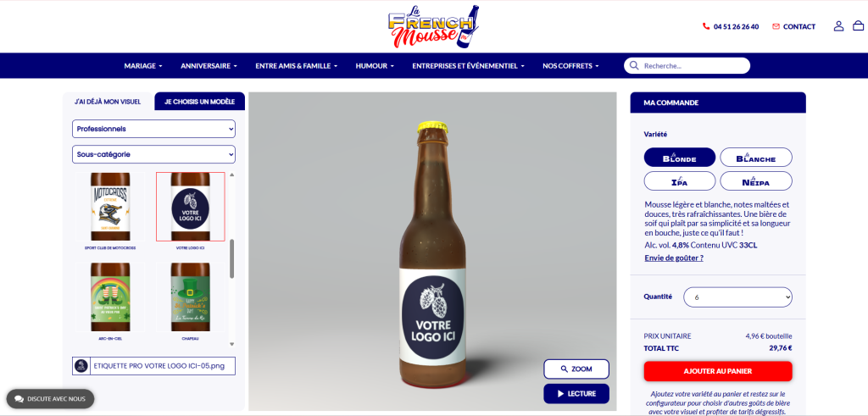Switch to J'ai déjà mon visuel tab
Viewport: 868px width, 416px height.
point(108,102)
